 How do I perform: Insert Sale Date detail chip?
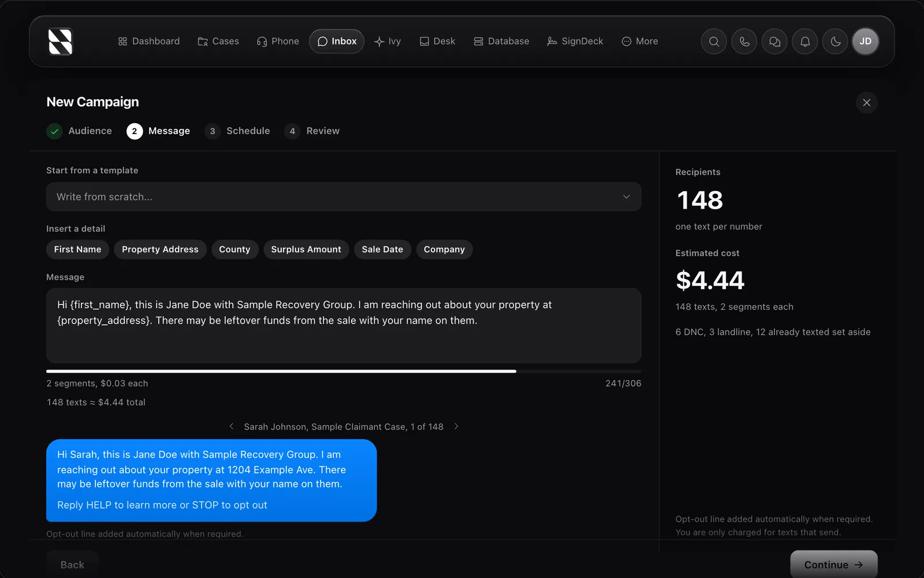[x=382, y=250]
